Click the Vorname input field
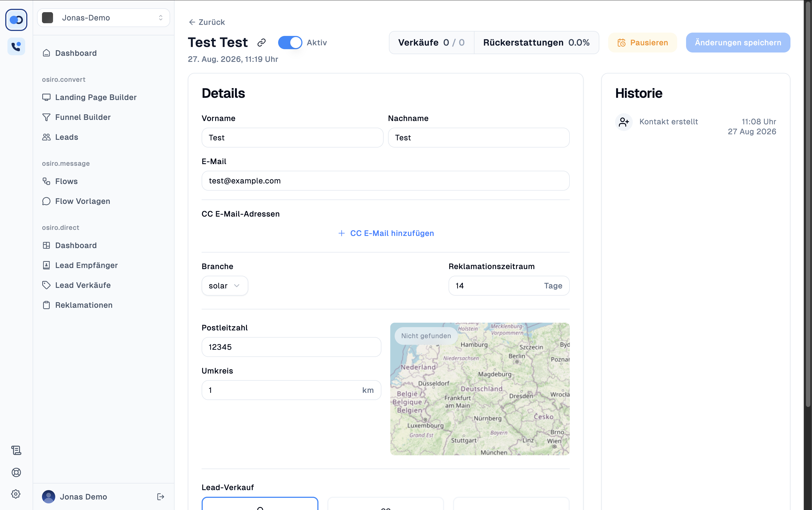The width and height of the screenshot is (812, 510). click(x=292, y=138)
